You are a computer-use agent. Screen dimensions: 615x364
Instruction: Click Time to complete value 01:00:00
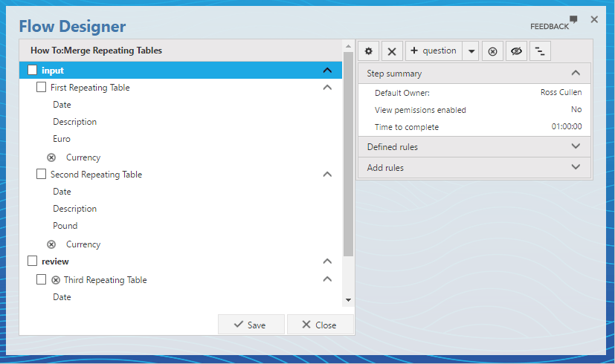point(567,126)
